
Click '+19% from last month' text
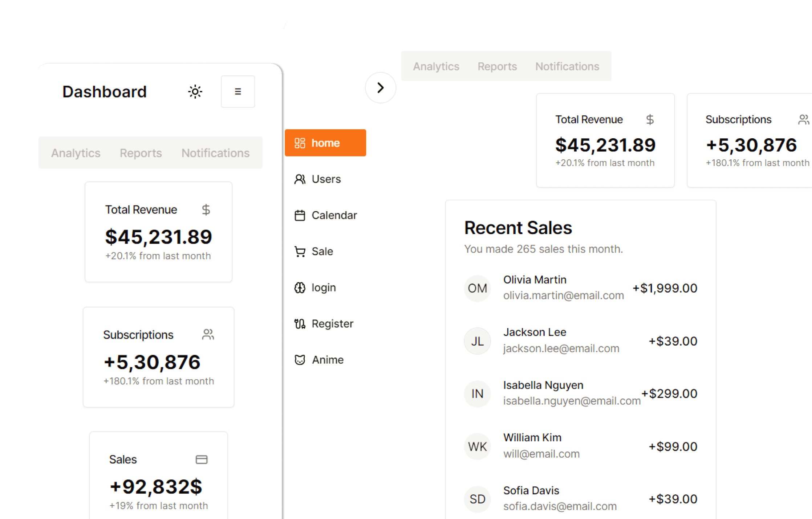pos(158,506)
